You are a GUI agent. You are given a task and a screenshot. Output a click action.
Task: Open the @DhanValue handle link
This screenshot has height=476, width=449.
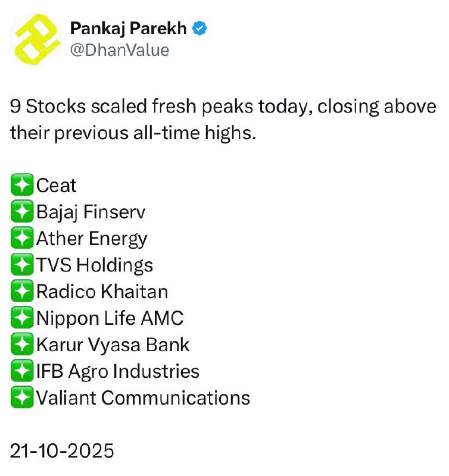click(x=120, y=50)
